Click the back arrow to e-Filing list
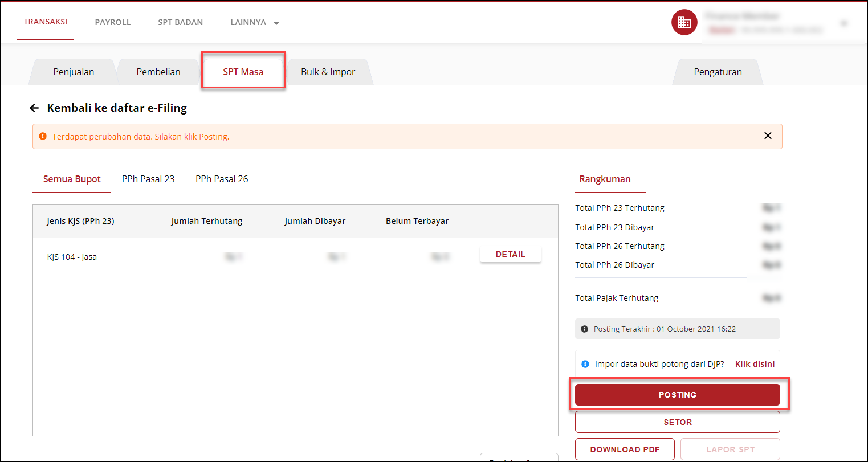The width and height of the screenshot is (868, 462). click(34, 108)
